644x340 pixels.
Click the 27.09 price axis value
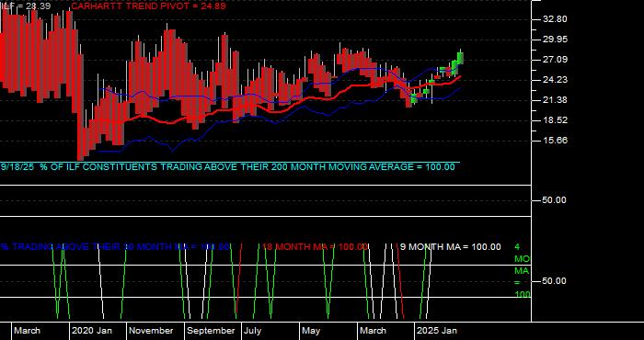[555, 60]
